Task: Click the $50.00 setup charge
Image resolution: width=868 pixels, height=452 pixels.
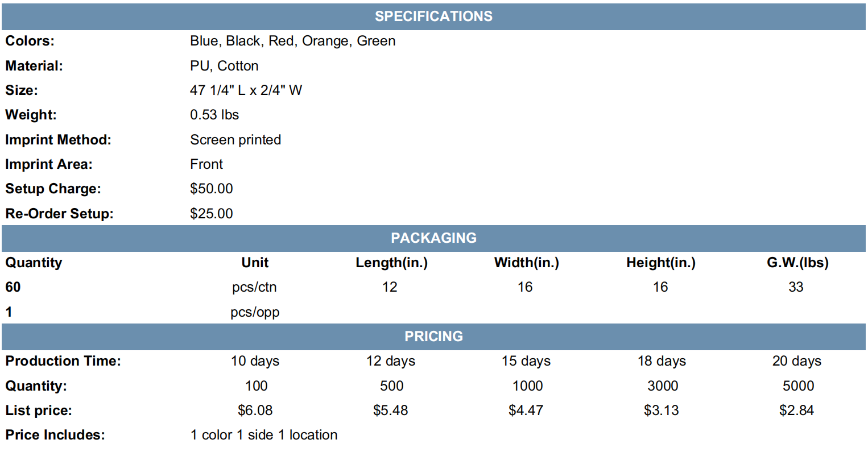Action: pos(212,189)
